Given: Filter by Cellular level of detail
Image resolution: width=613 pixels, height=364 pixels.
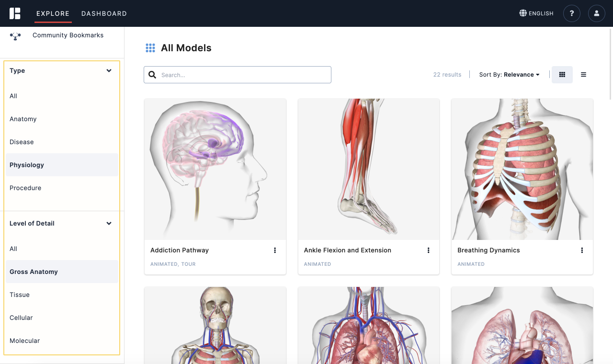Looking at the screenshot, I should pos(62,318).
